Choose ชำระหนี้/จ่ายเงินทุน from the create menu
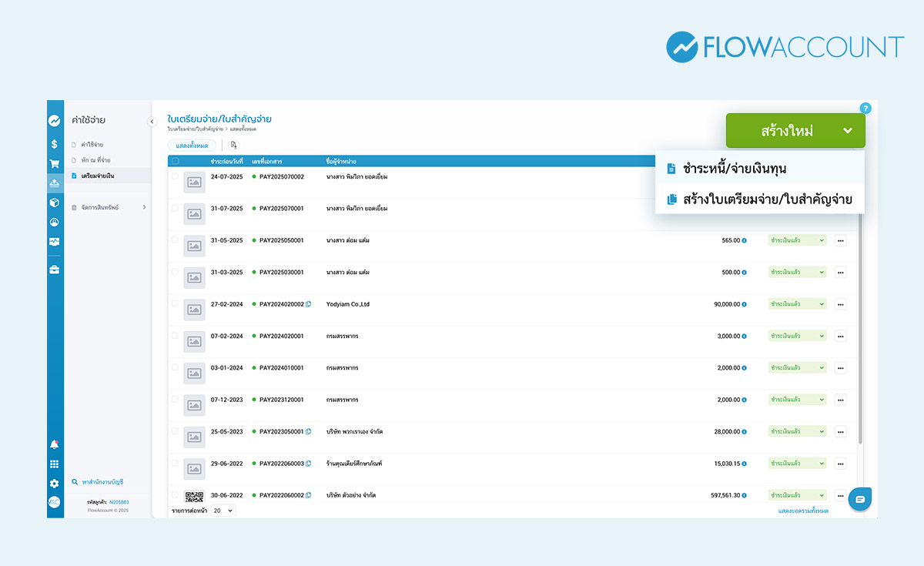The height and width of the screenshot is (566, 924). coord(734,169)
